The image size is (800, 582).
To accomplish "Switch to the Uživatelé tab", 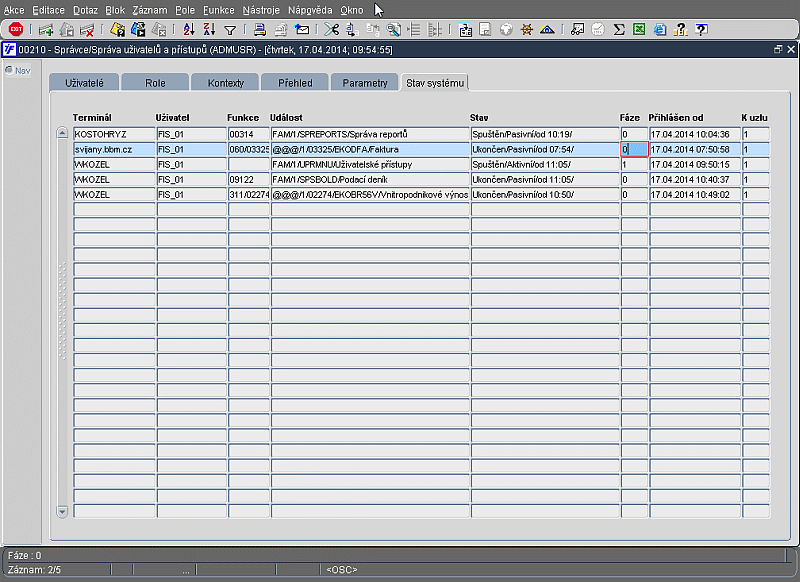I will click(84, 83).
